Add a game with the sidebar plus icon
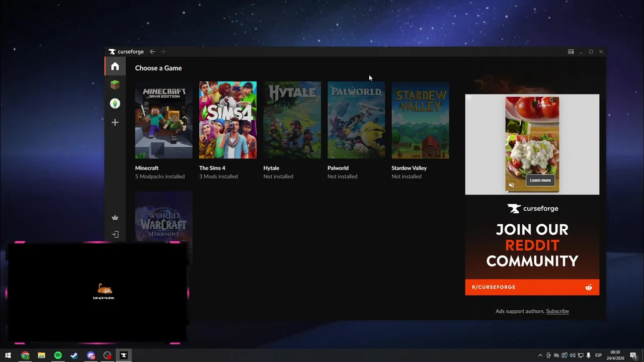Viewport: 644px width, 362px height. 115,122
